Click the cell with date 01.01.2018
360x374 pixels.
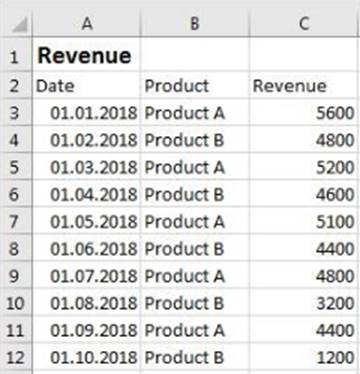coord(87,113)
